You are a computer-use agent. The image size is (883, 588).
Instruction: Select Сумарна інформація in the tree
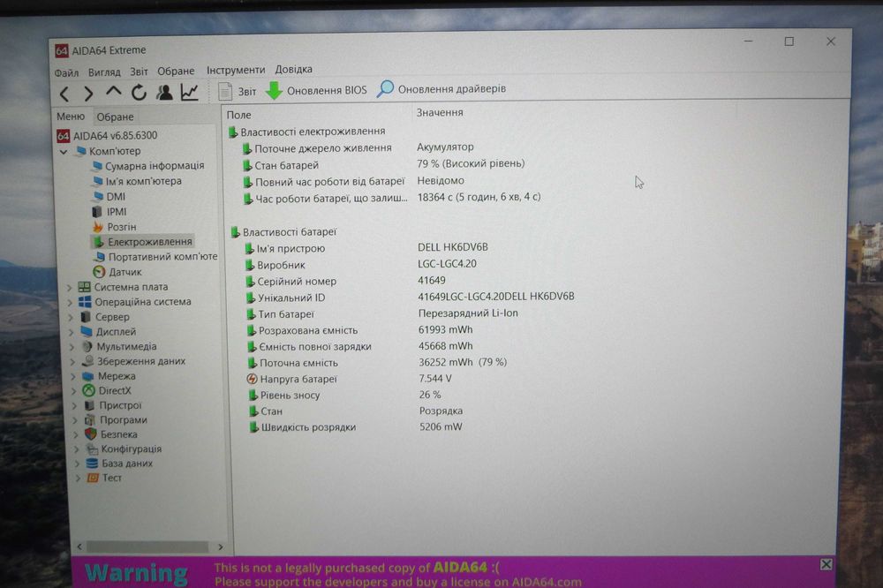(148, 166)
